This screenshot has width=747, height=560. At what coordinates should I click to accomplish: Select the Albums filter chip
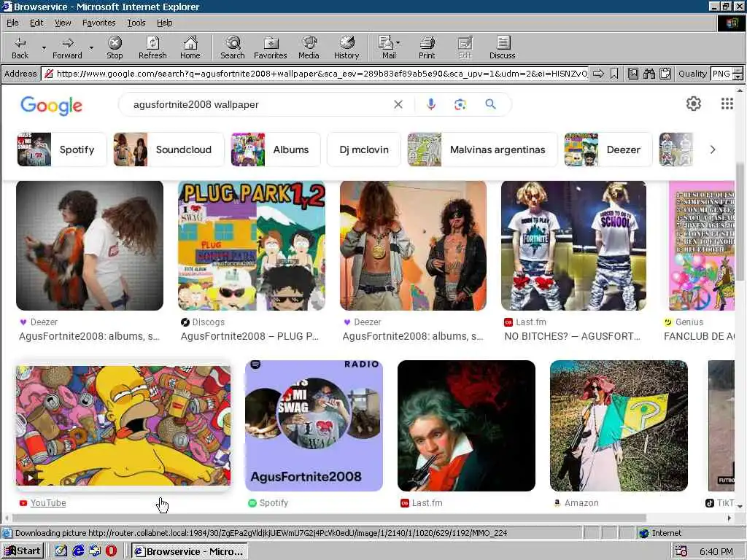tap(275, 149)
